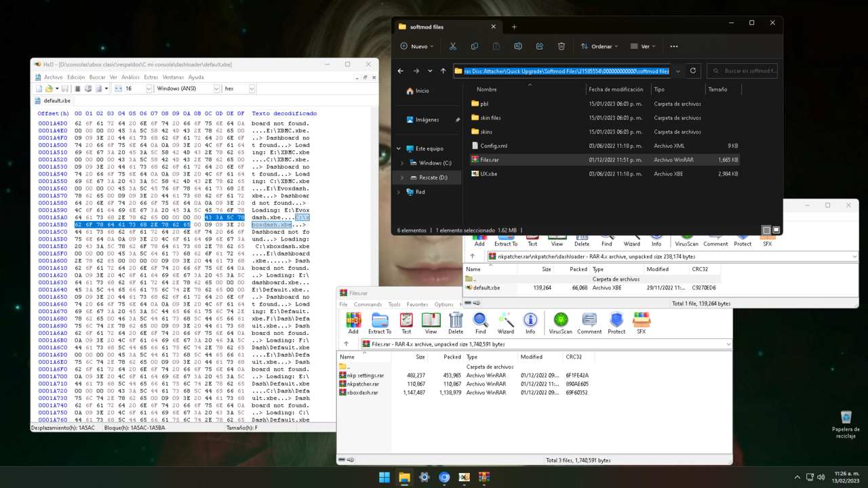The width and height of the screenshot is (868, 488).
Task: Select softmod files tab in File Explorer
Action: [447, 27]
